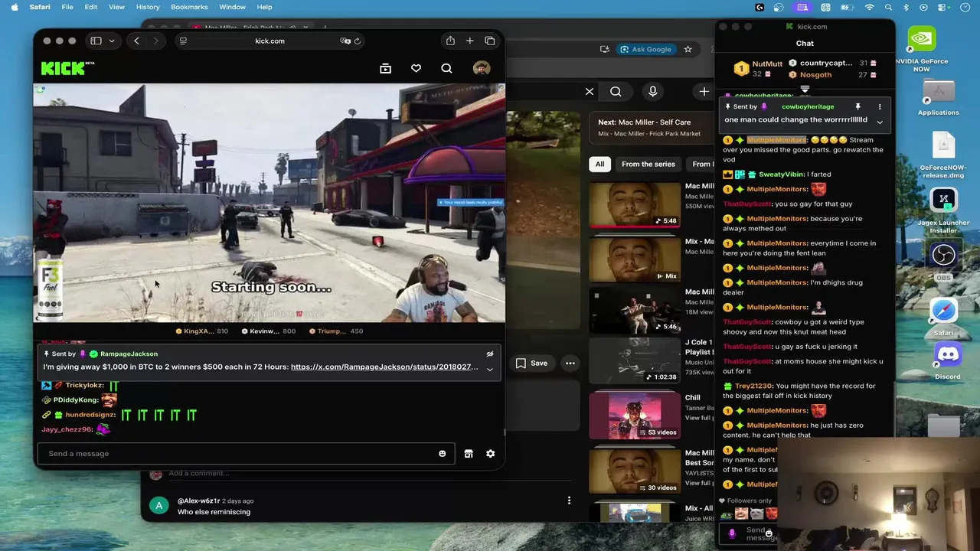Click the Wi-Fi icon in the menu bar
Image resolution: width=980 pixels, height=551 pixels.
click(x=870, y=7)
